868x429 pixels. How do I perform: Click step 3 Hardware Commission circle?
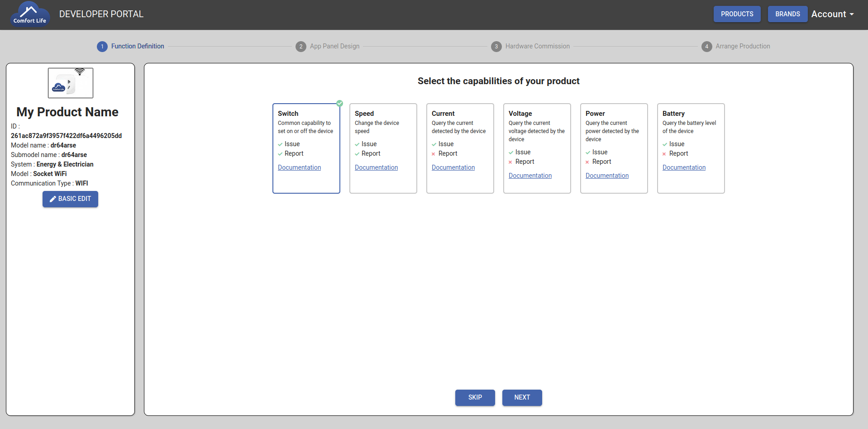point(496,47)
